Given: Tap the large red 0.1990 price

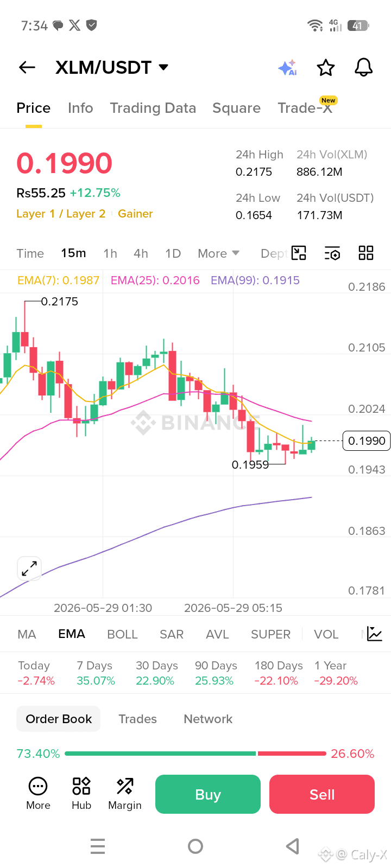Looking at the screenshot, I should [65, 163].
